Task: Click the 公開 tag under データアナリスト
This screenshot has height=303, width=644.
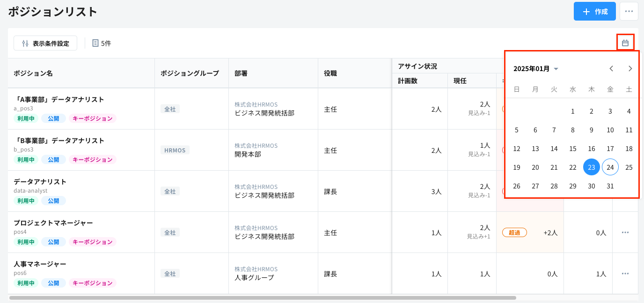Action: click(x=53, y=201)
